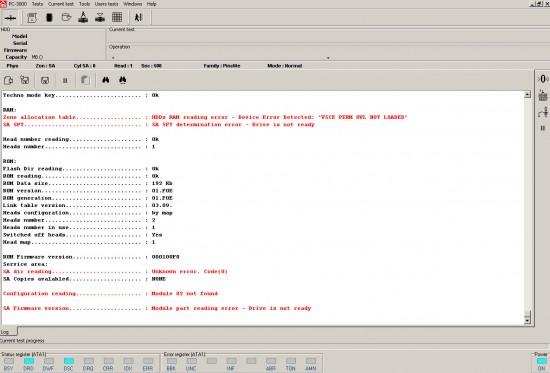Click the scroll-document icon in the main toolbar

[x=32, y=18]
